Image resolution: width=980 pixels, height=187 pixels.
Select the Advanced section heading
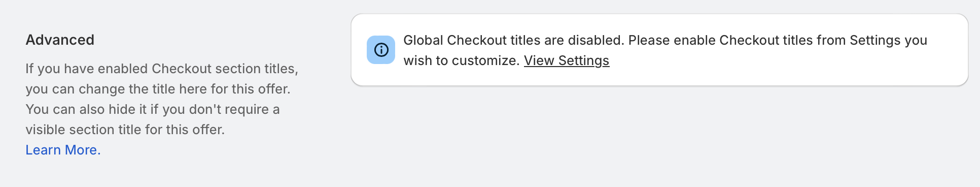point(60,40)
